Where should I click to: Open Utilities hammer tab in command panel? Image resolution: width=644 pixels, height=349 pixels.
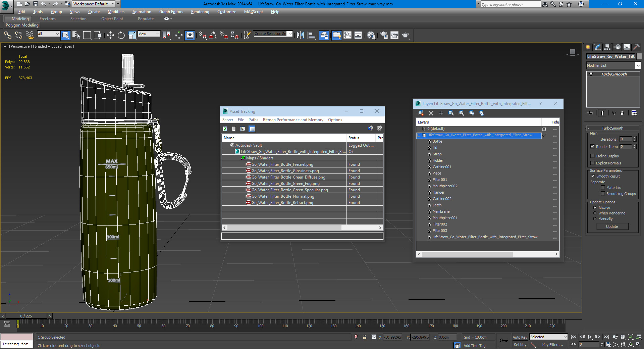[x=637, y=47]
